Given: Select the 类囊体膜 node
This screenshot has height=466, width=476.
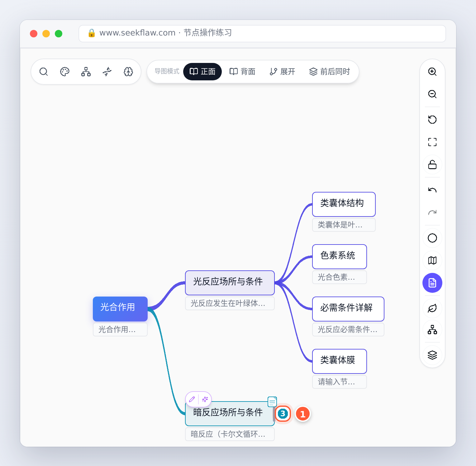Looking at the screenshot, I should pos(340,361).
